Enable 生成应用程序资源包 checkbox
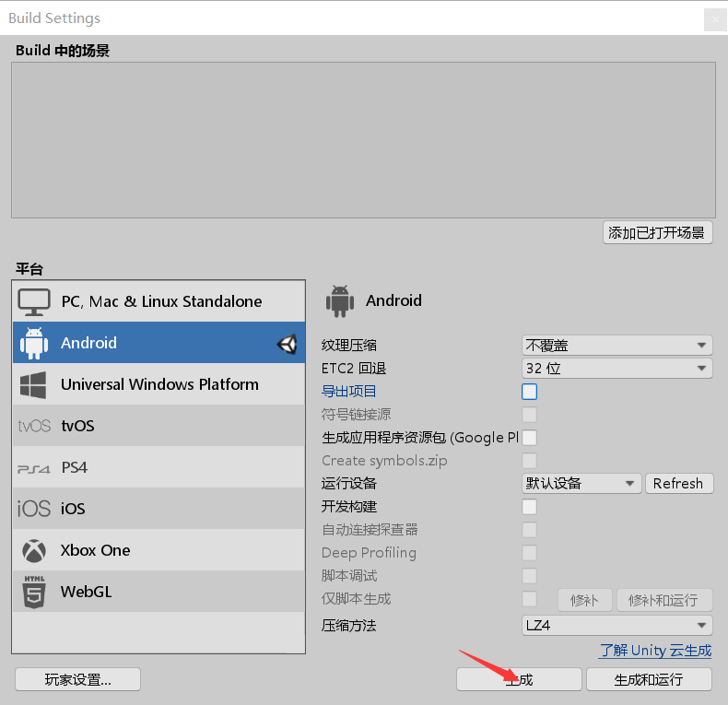 (x=529, y=438)
